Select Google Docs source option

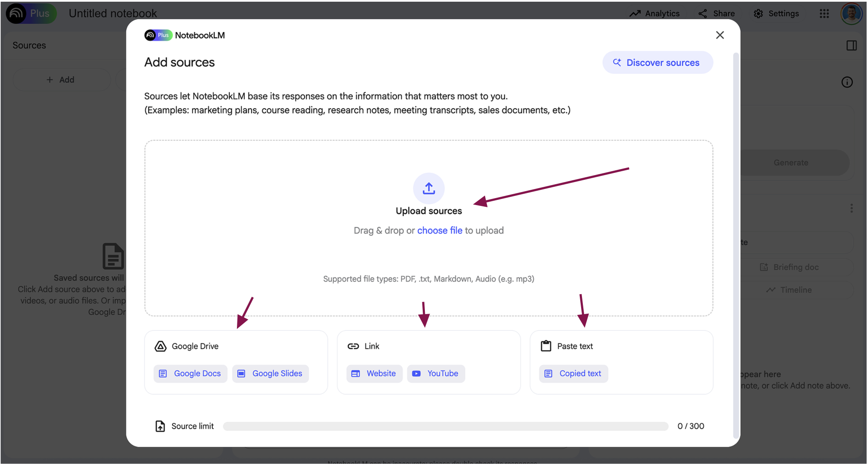(x=191, y=374)
